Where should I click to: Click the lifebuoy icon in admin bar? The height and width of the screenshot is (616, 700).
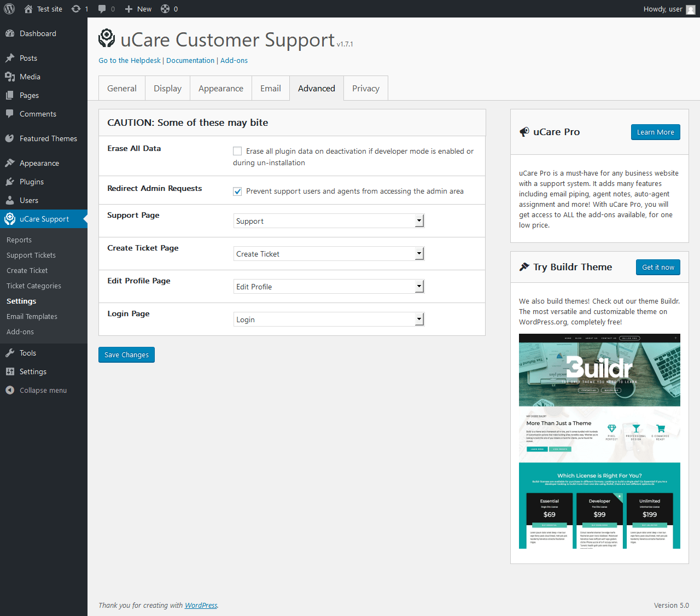click(x=165, y=9)
